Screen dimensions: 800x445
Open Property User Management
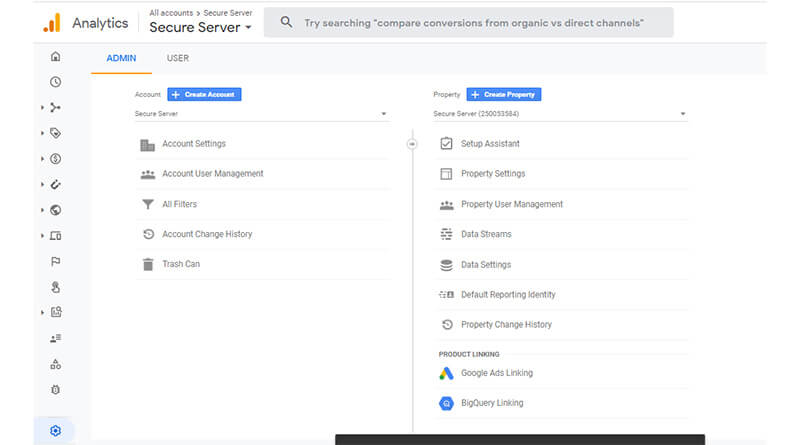(512, 204)
